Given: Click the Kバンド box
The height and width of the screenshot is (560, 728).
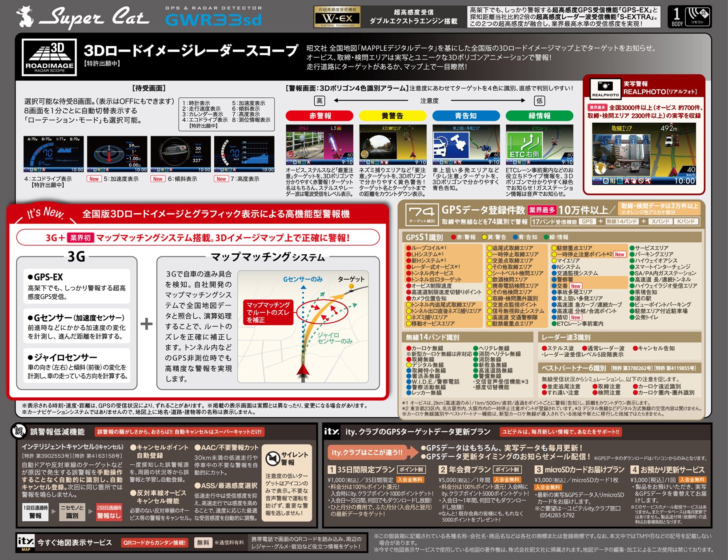Looking at the screenshot, I should click(x=686, y=221).
